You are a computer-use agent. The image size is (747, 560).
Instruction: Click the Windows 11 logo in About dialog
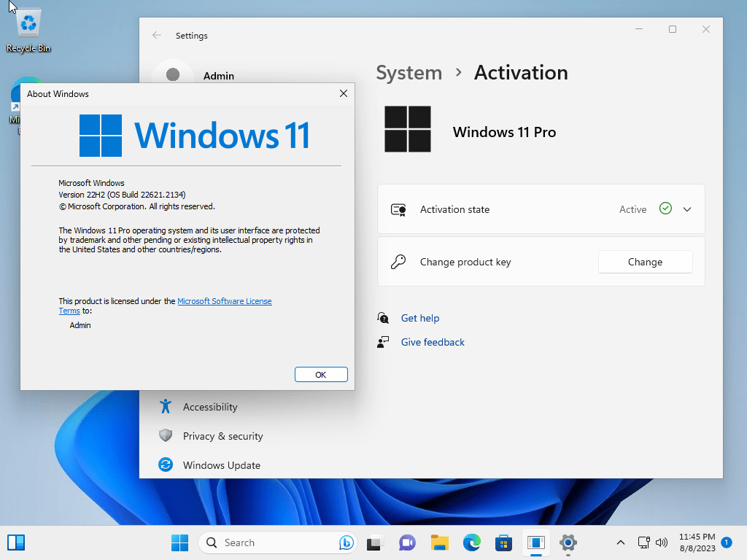click(x=194, y=135)
